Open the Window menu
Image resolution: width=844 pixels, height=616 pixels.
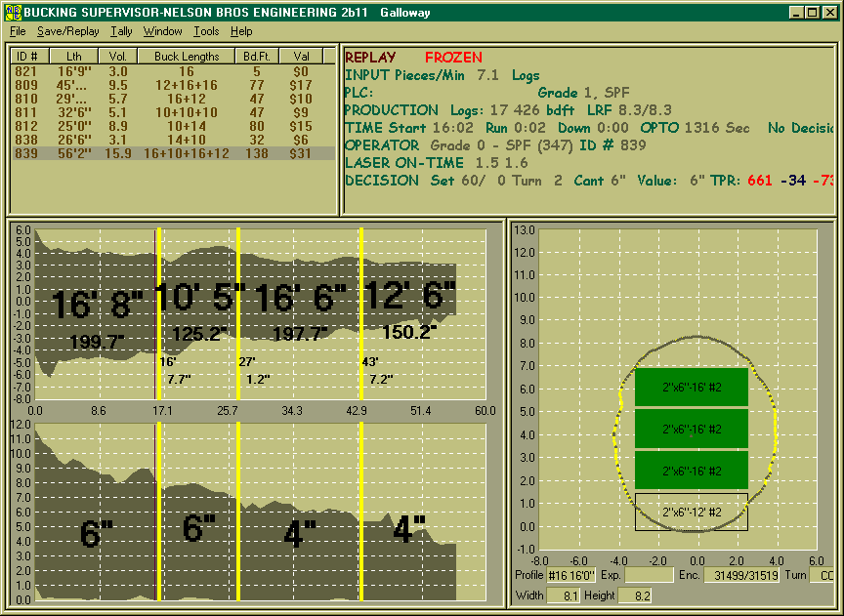pos(162,31)
